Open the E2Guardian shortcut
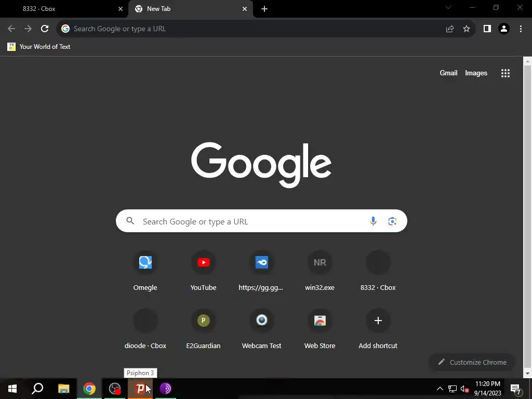 203,330
